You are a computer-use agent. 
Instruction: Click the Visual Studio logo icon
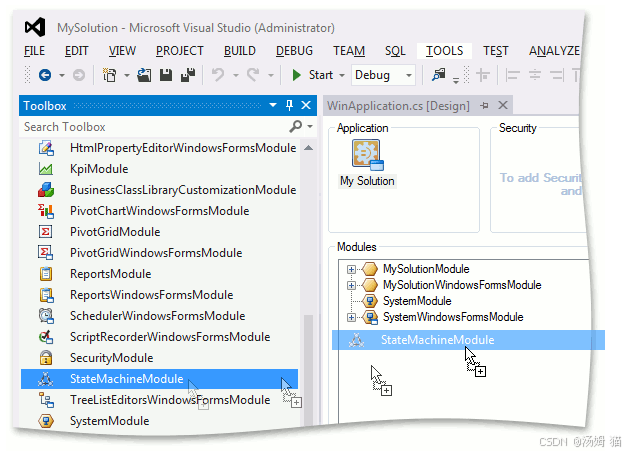coord(35,28)
